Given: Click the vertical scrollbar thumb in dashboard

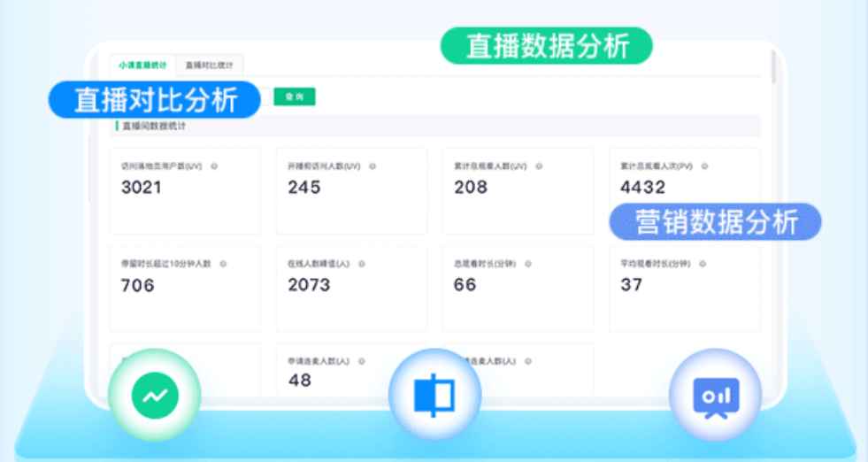Looking at the screenshot, I should [773, 66].
